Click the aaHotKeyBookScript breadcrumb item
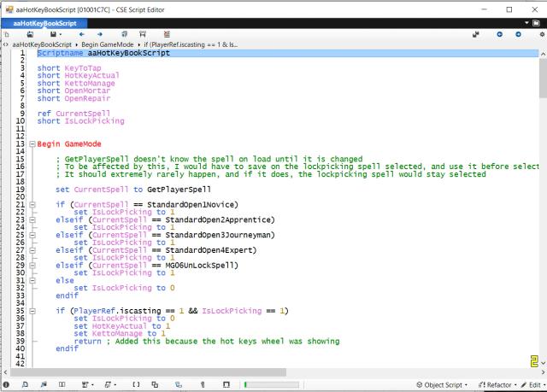 tap(42, 44)
